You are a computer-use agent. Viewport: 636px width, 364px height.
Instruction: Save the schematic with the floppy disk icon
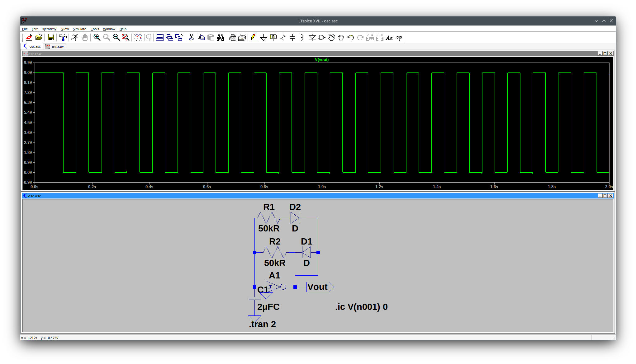(x=50, y=38)
